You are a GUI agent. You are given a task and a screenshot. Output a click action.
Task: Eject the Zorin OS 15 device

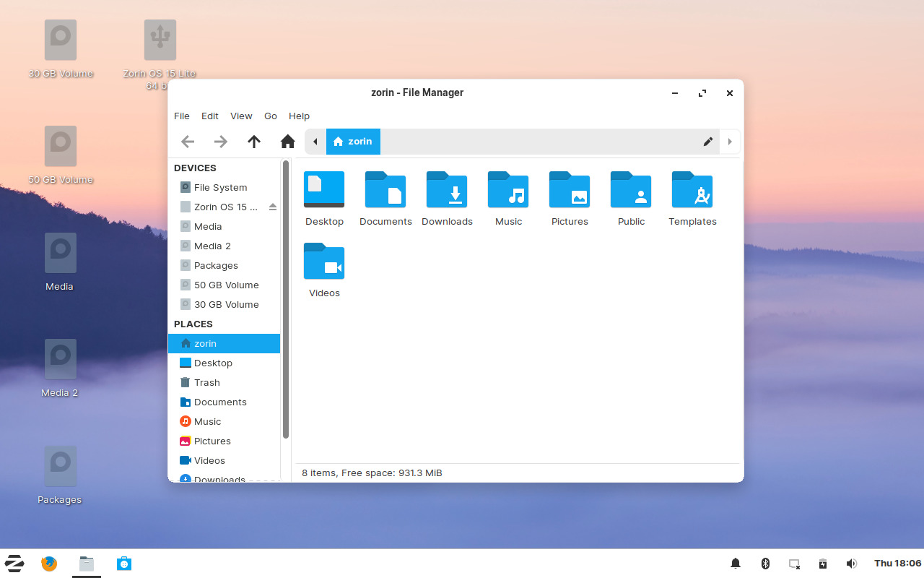tap(273, 207)
